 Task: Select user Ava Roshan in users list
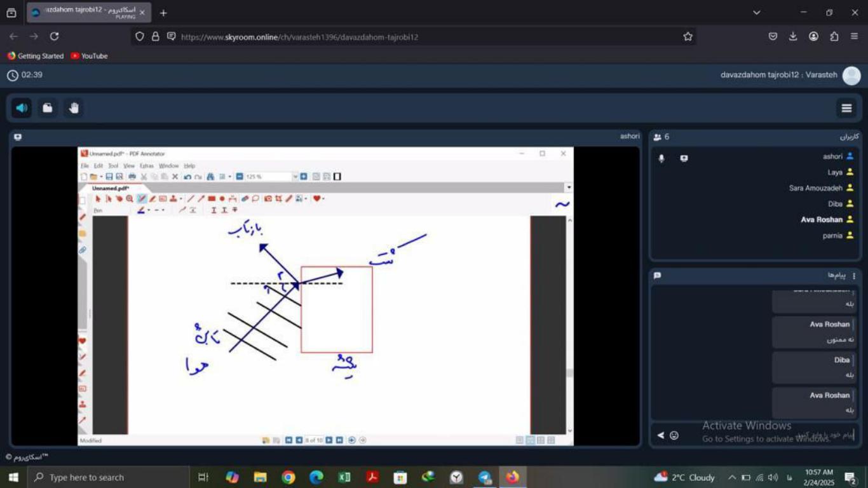(x=822, y=220)
